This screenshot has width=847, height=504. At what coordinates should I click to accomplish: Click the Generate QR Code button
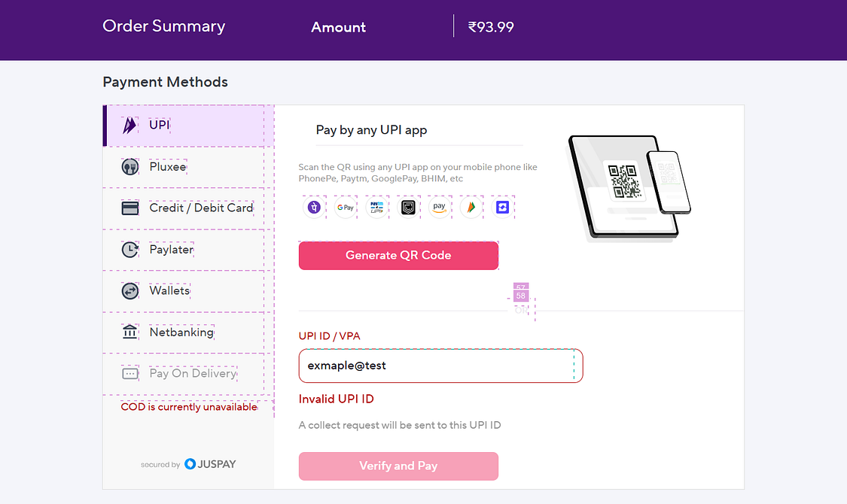click(x=398, y=255)
